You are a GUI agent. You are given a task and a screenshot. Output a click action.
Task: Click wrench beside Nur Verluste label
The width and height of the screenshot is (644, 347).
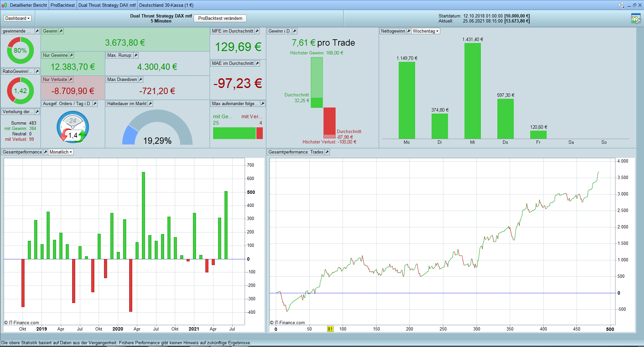(x=71, y=80)
